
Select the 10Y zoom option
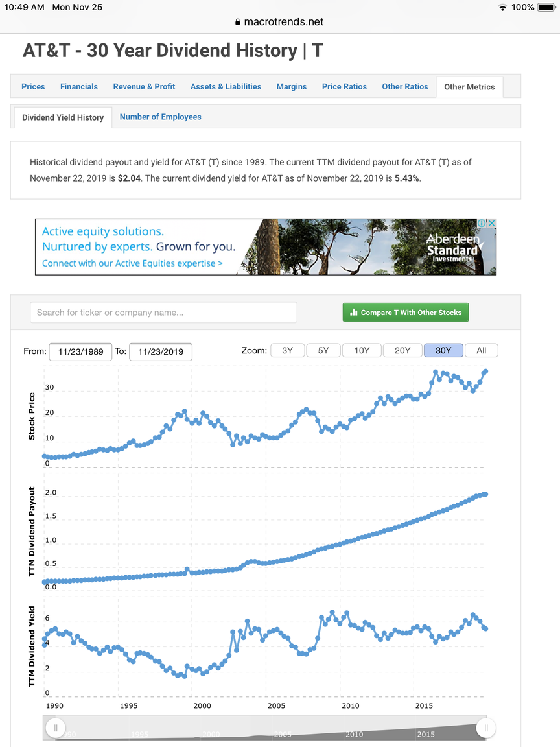coord(362,351)
